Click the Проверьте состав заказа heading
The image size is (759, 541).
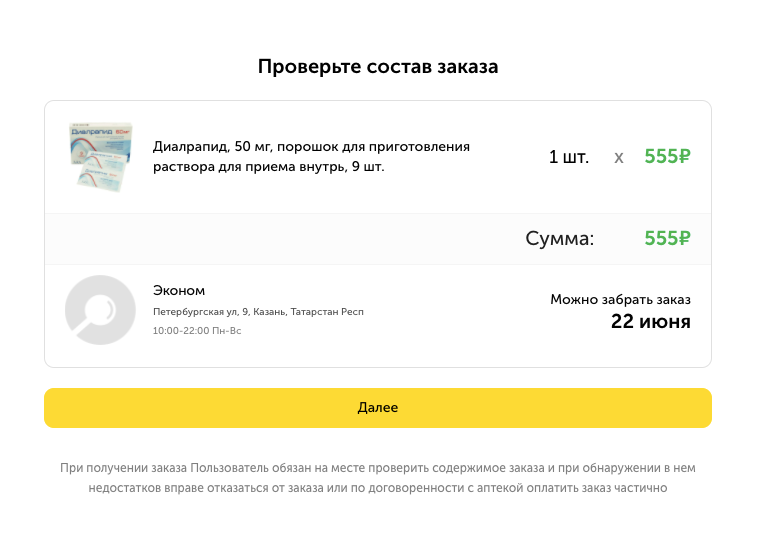click(x=378, y=66)
